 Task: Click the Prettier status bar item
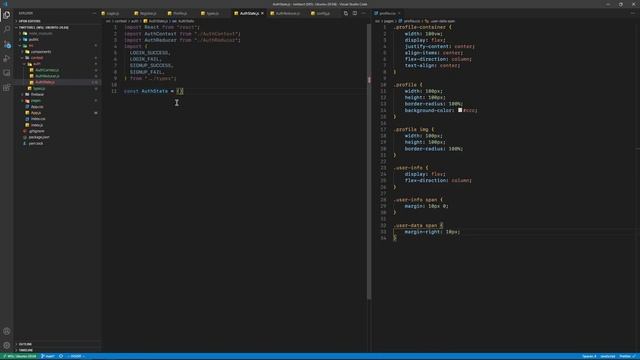627,356
